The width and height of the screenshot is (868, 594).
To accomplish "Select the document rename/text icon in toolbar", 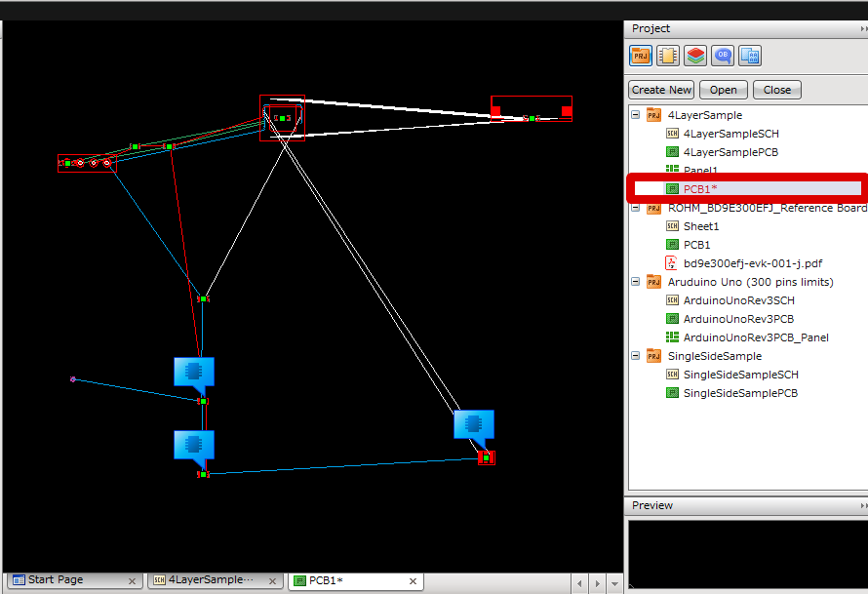I will (750, 55).
